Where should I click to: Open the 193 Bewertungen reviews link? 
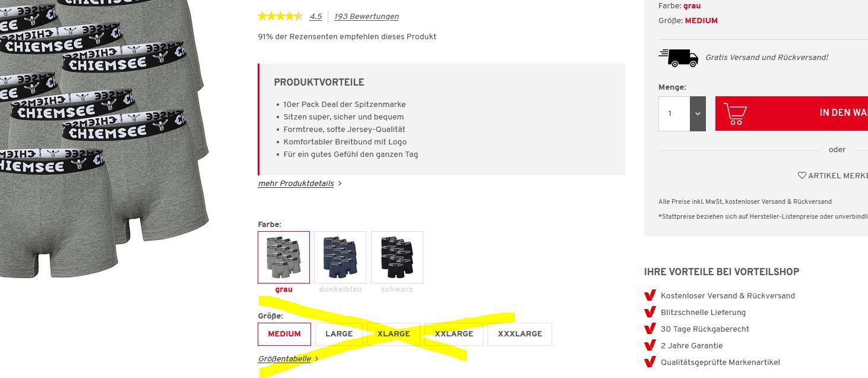tap(366, 17)
